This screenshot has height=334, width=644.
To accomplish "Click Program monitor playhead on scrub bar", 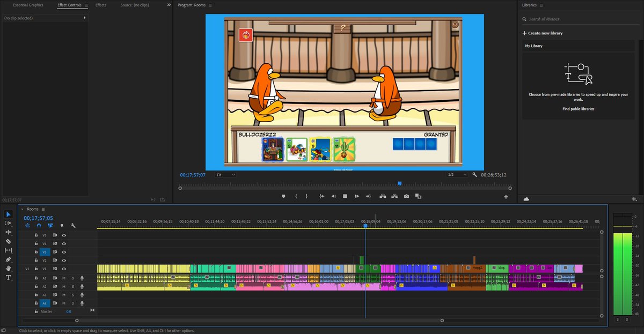I will (x=399, y=183).
